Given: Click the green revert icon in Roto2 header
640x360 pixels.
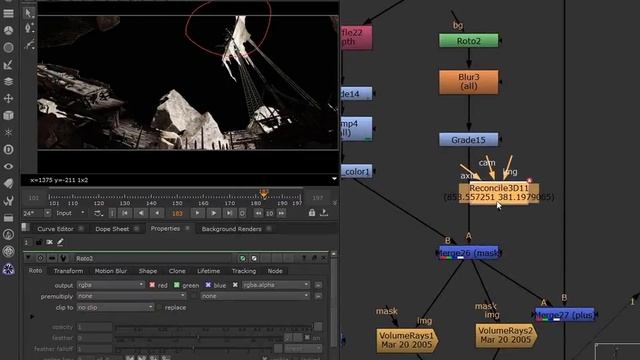Looking at the screenshot, I should (x=242, y=258).
